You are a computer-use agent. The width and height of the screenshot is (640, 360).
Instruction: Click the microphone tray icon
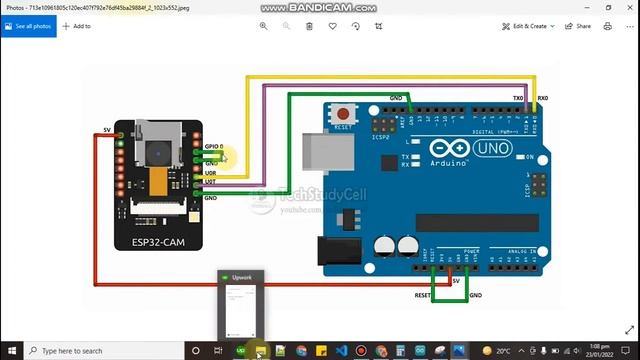coord(544,351)
